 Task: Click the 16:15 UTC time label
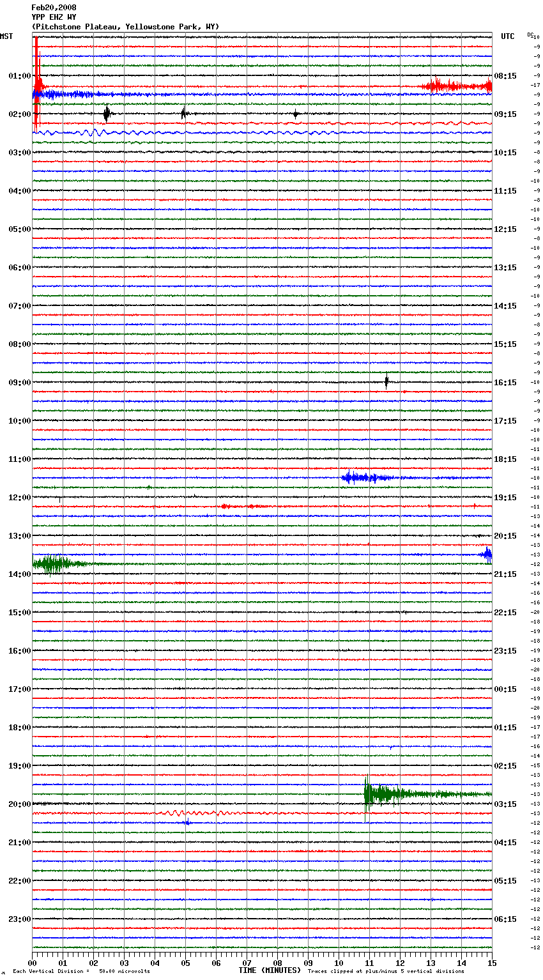pos(505,383)
